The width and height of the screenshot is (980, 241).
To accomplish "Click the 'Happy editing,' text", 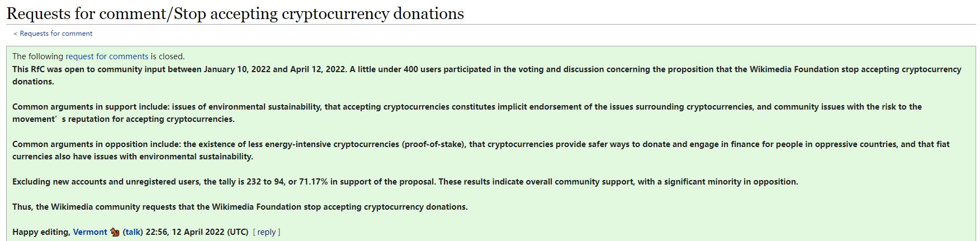I will pyautogui.click(x=41, y=232).
